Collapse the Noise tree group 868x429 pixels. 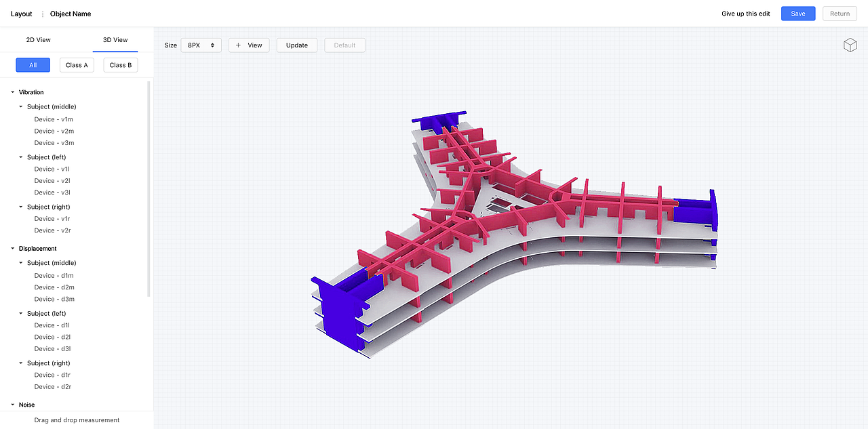click(x=12, y=405)
